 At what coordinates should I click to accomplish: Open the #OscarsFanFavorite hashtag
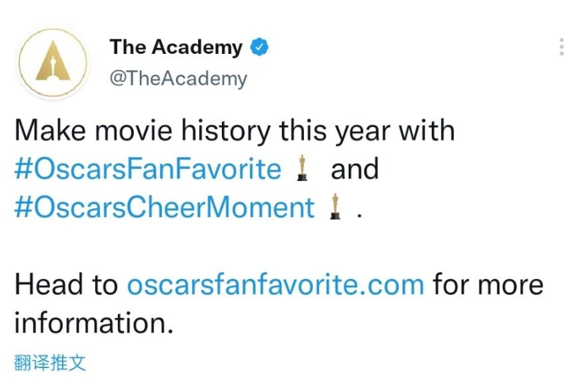(x=148, y=169)
